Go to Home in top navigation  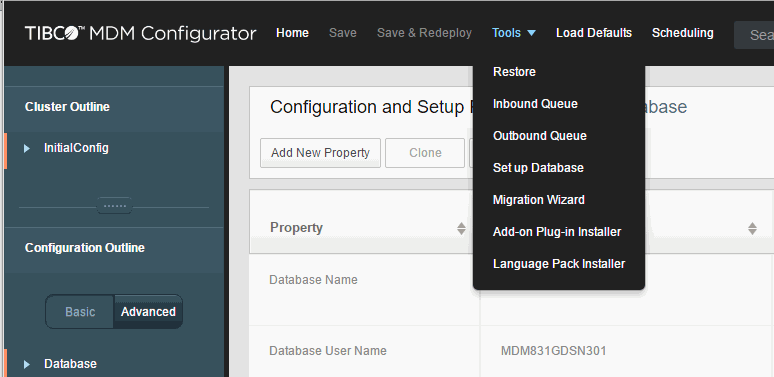pyautogui.click(x=292, y=33)
